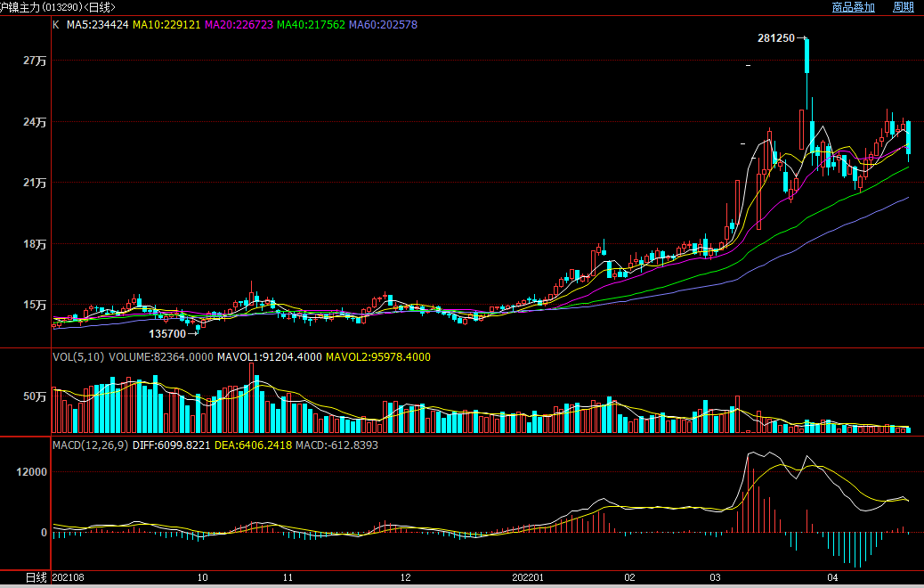Select the magenta MA20 indicator label
This screenshot has height=588, width=924.
(239, 25)
